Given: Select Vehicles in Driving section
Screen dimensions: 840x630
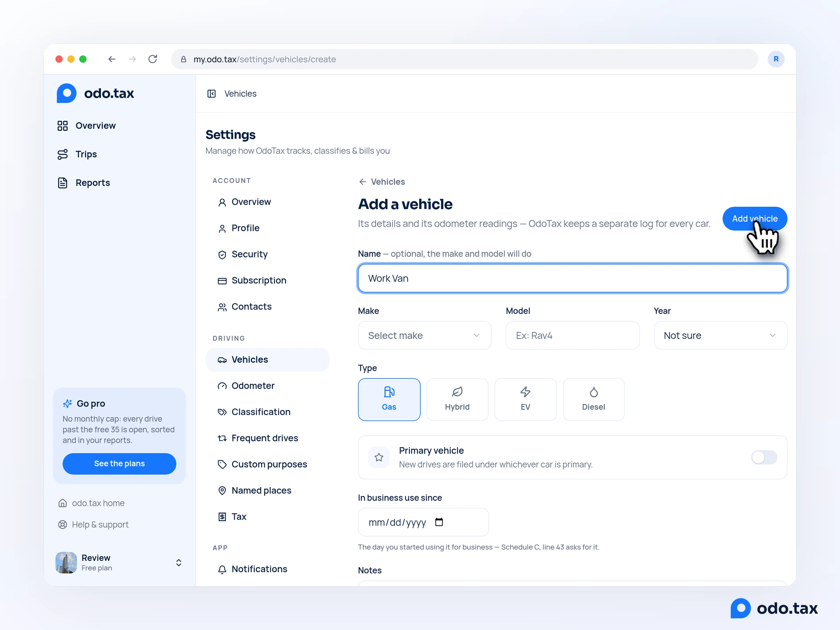Looking at the screenshot, I should (267, 360).
